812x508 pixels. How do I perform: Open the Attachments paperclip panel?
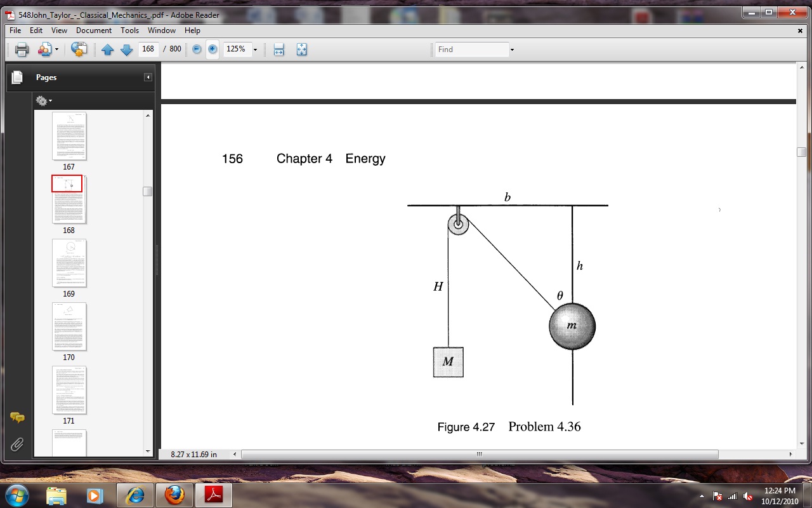17,444
